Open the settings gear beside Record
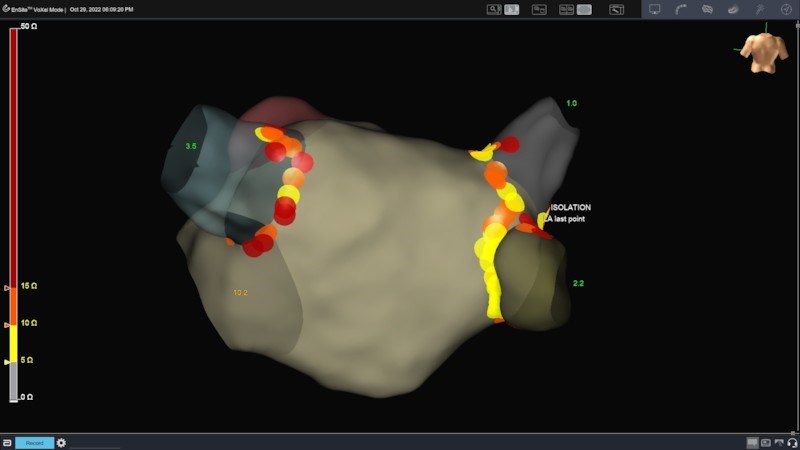 click(x=61, y=442)
